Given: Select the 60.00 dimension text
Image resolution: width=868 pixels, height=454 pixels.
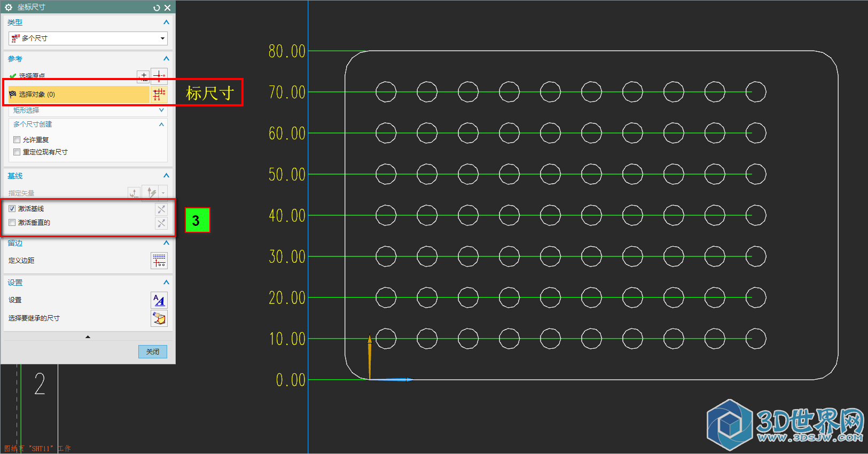Looking at the screenshot, I should tap(287, 134).
